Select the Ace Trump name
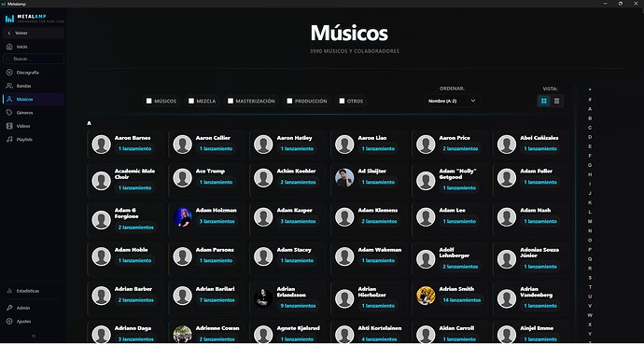This screenshot has height=345, width=644. tap(210, 171)
